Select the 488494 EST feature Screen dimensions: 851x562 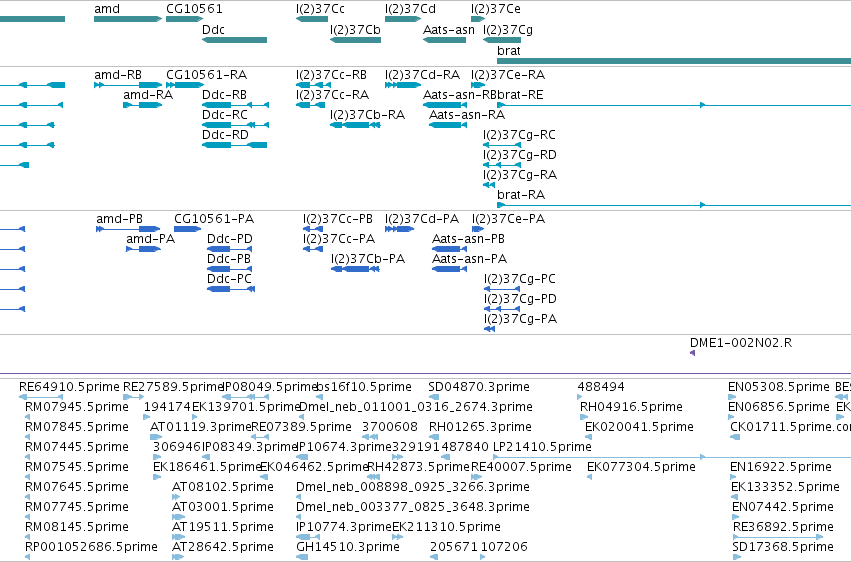point(580,397)
